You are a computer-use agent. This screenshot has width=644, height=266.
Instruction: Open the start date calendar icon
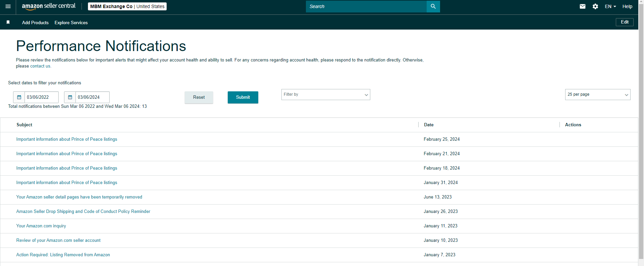(19, 97)
